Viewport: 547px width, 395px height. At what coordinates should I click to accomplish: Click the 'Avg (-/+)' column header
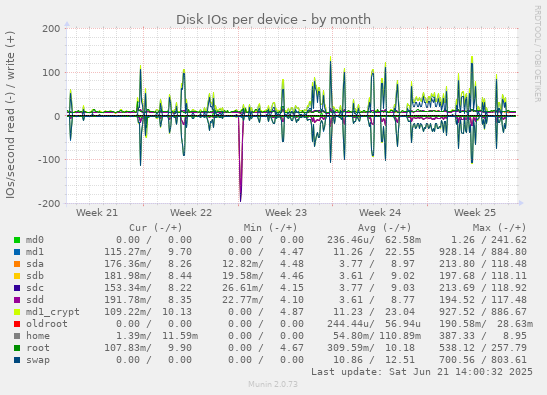(x=385, y=228)
